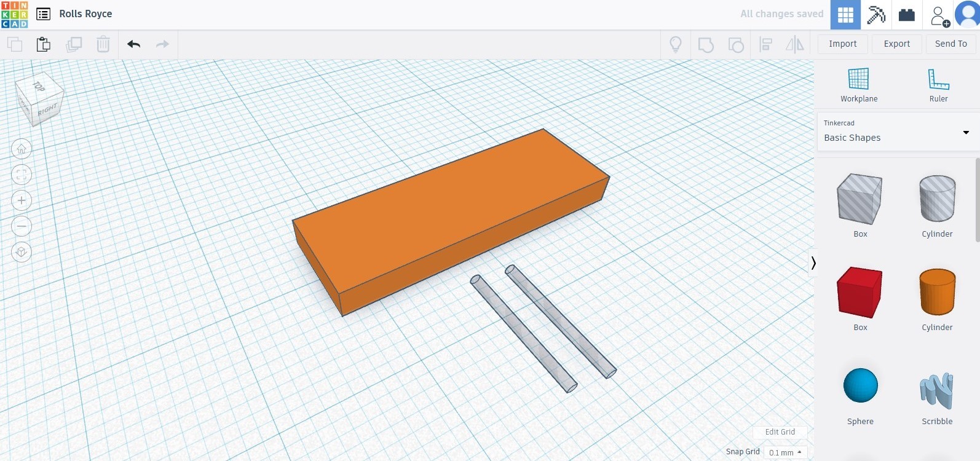Switch to Bricks view
Image resolution: width=980 pixels, height=461 pixels.
coord(907,15)
